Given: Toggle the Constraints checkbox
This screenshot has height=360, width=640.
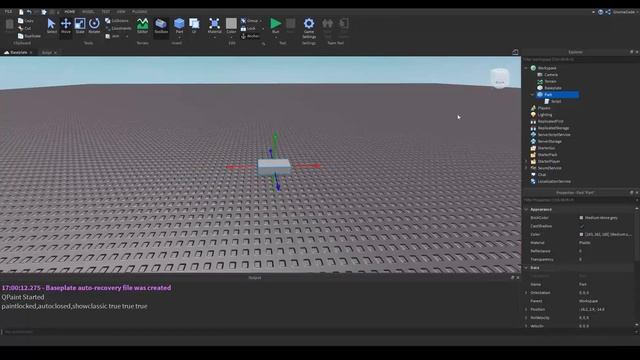Looking at the screenshot, I should [118, 29].
